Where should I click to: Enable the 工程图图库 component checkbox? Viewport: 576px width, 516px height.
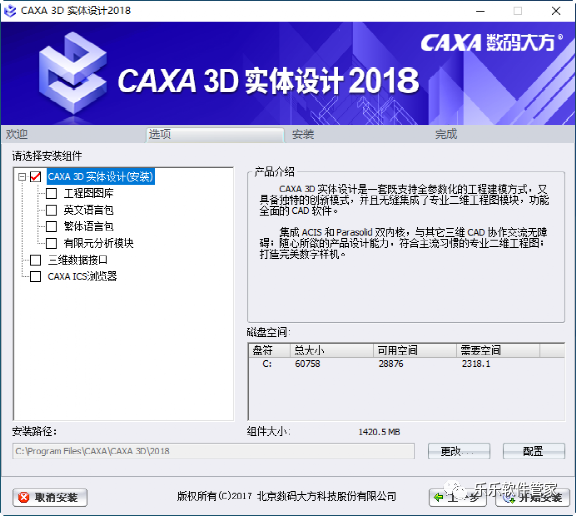51,193
